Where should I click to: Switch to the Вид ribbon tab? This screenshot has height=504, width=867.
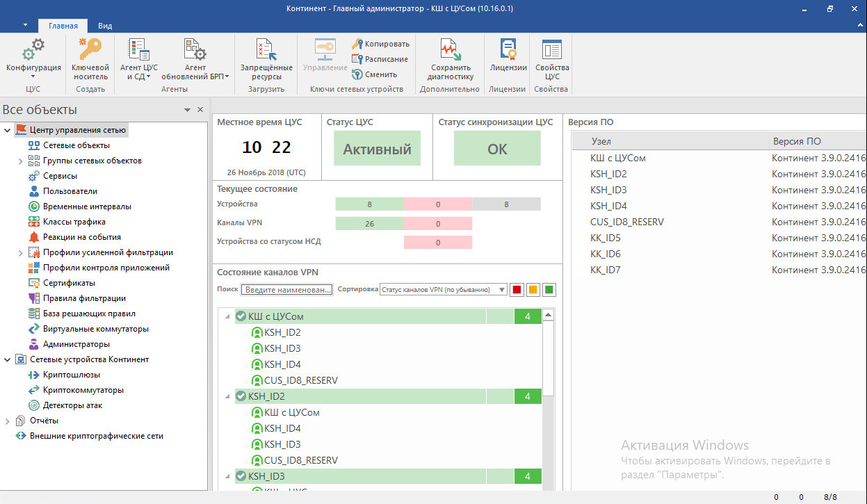coord(105,26)
